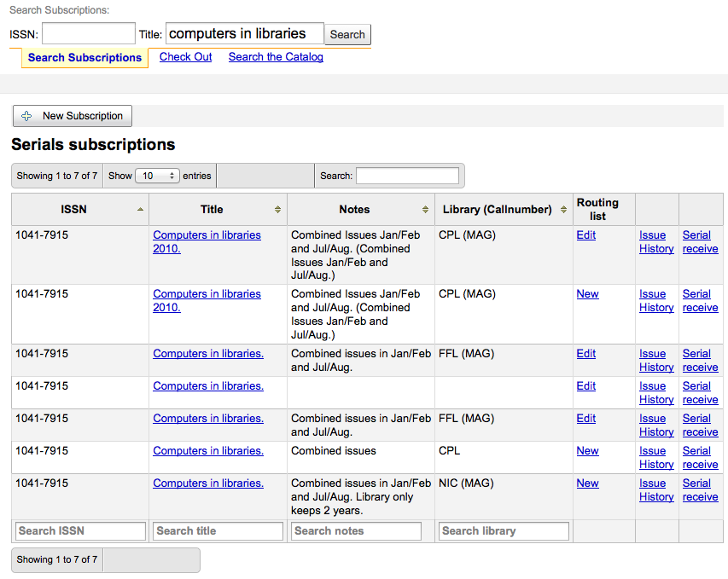The image size is (728, 579).
Task: Sort table by Notes column arrows
Action: click(x=425, y=210)
